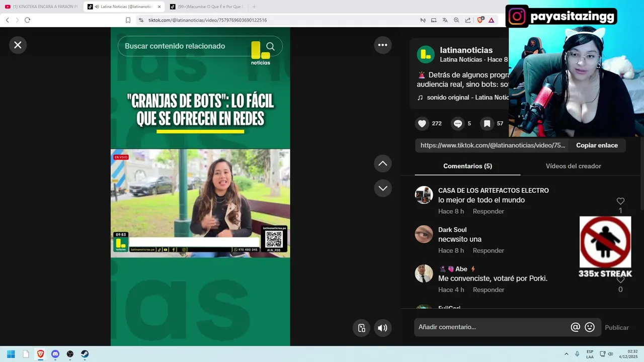
Task: Translate page with translate icon
Action: point(445,20)
